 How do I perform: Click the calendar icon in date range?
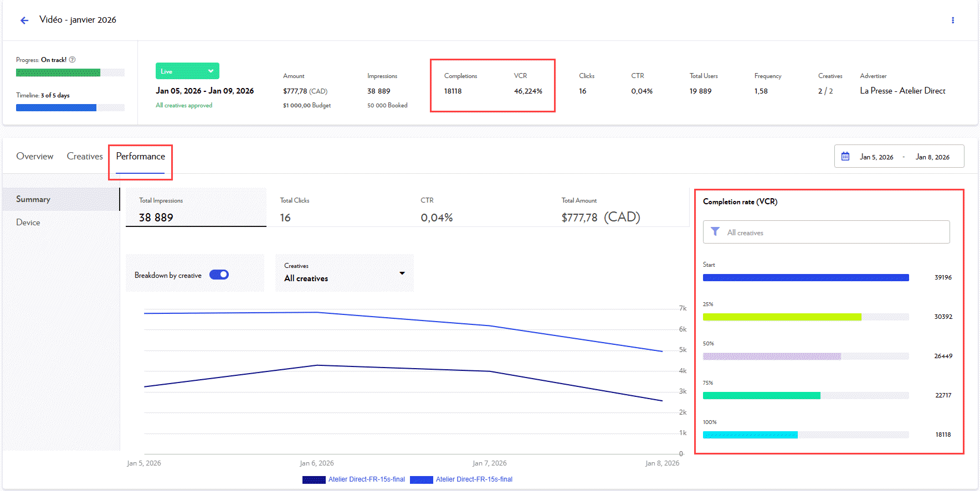coord(845,157)
